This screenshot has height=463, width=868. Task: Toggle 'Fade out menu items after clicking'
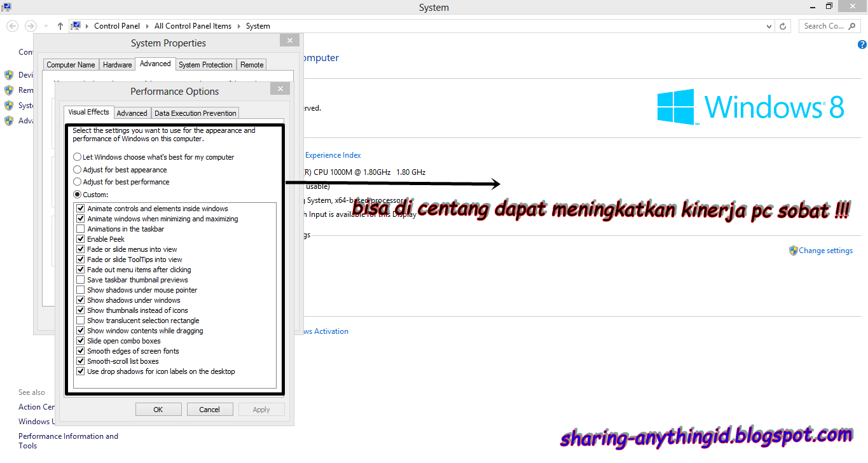(x=80, y=270)
